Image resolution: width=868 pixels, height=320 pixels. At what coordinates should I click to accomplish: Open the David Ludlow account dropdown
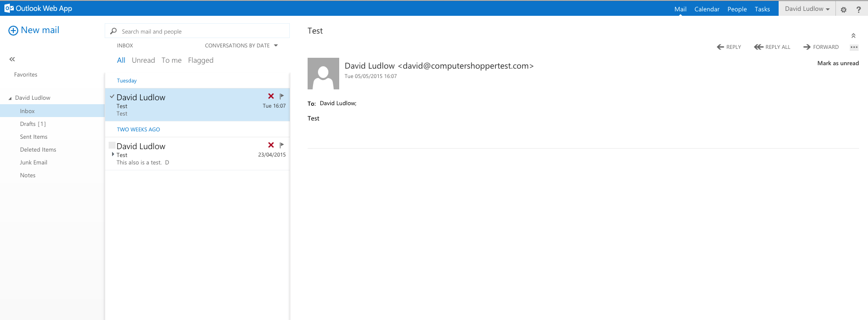pyautogui.click(x=807, y=8)
